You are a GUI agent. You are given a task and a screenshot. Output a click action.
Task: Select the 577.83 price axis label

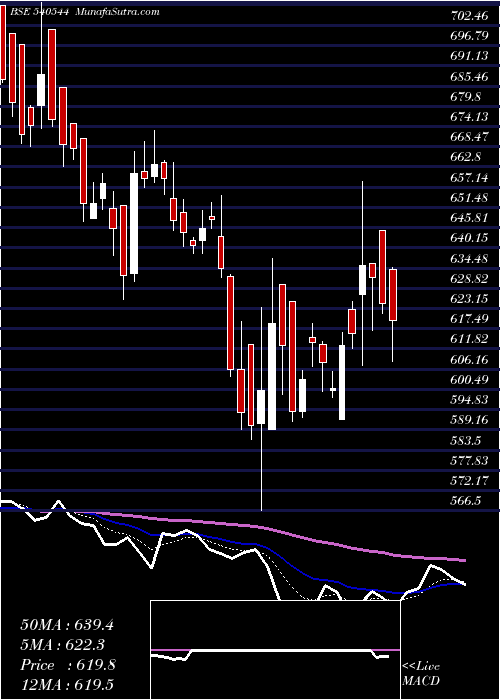pyautogui.click(x=469, y=460)
